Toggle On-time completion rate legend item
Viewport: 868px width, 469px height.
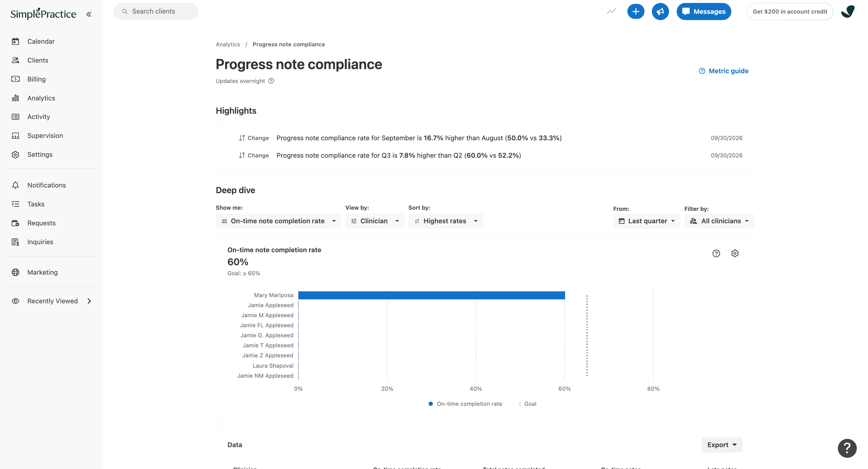coord(465,404)
